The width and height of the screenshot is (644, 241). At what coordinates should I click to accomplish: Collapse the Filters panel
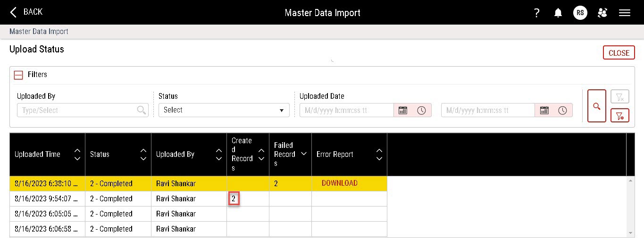[18, 75]
